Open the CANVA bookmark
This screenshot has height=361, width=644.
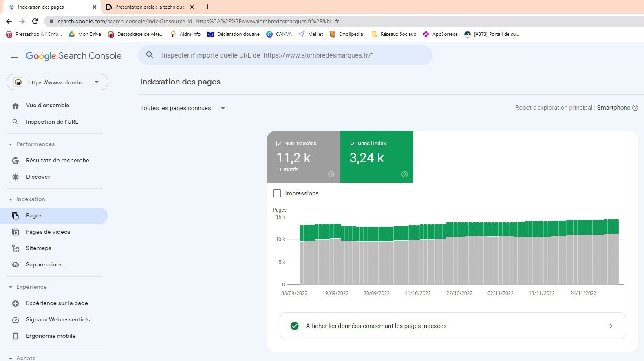point(279,34)
